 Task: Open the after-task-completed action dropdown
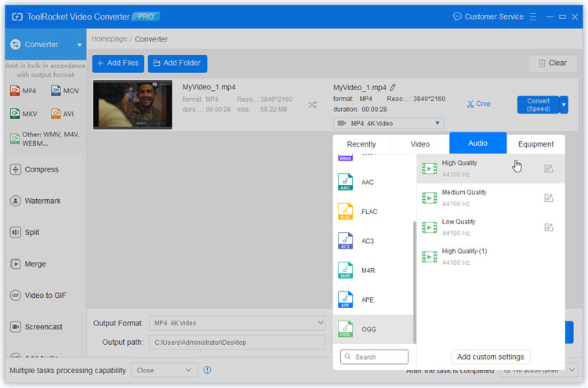pyautogui.click(x=539, y=370)
